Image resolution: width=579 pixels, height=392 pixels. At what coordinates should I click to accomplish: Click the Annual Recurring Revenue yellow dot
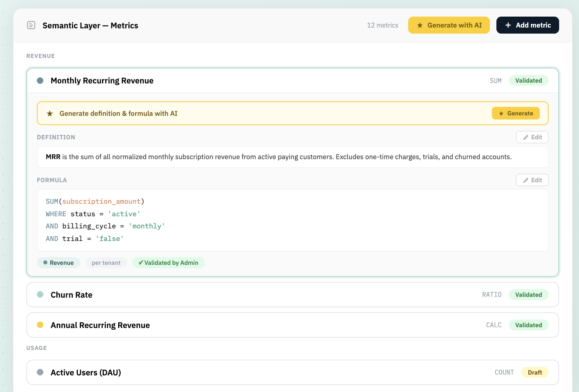point(40,325)
